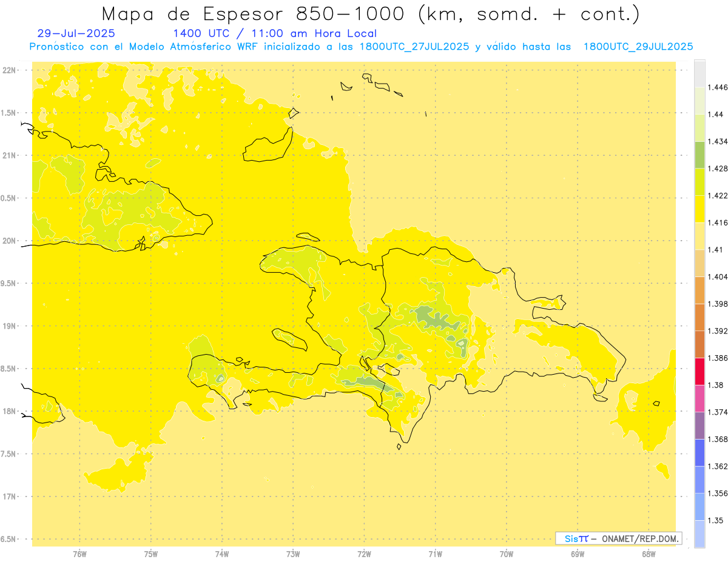Click the pale yellow swatch between 1.41 and 1.416

(699, 236)
